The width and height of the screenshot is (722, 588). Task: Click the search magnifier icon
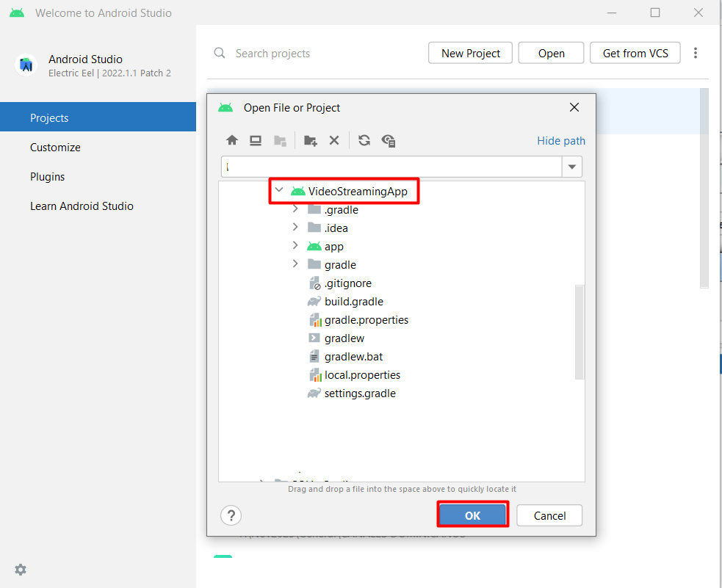pyautogui.click(x=220, y=53)
